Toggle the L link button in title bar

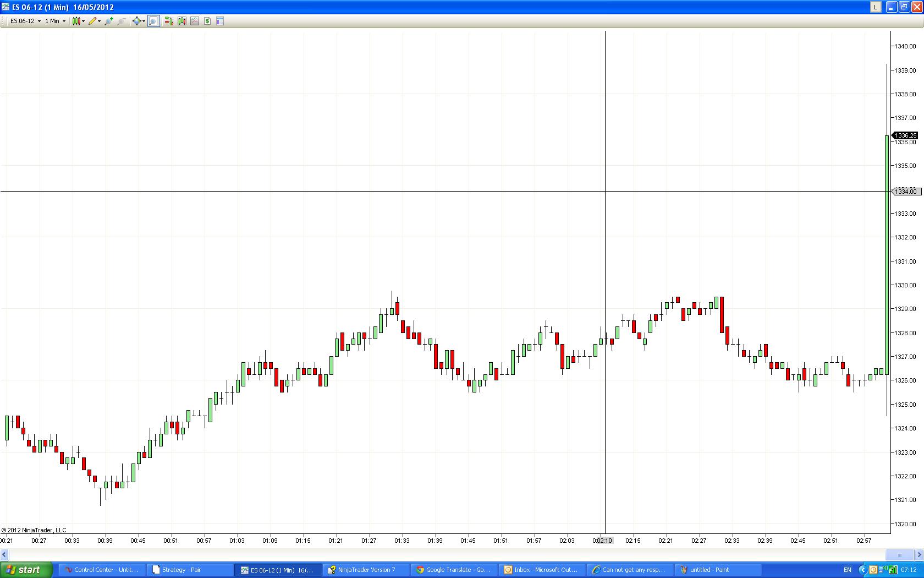(x=876, y=7)
